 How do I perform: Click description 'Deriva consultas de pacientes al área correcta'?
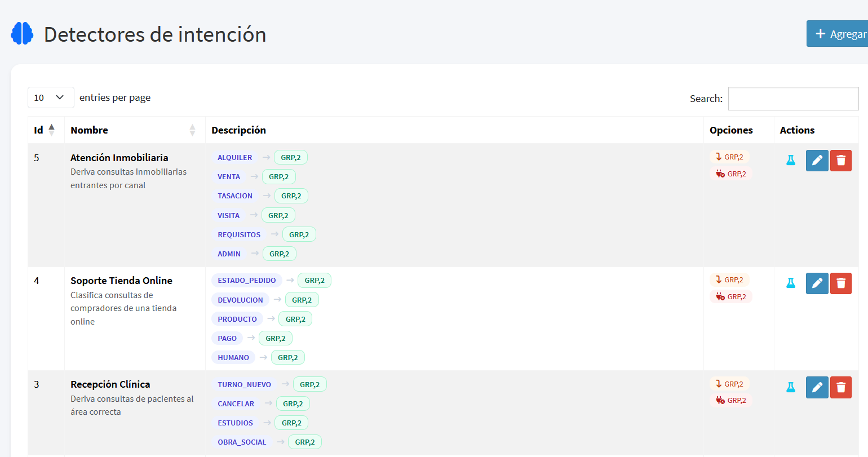[132, 405]
